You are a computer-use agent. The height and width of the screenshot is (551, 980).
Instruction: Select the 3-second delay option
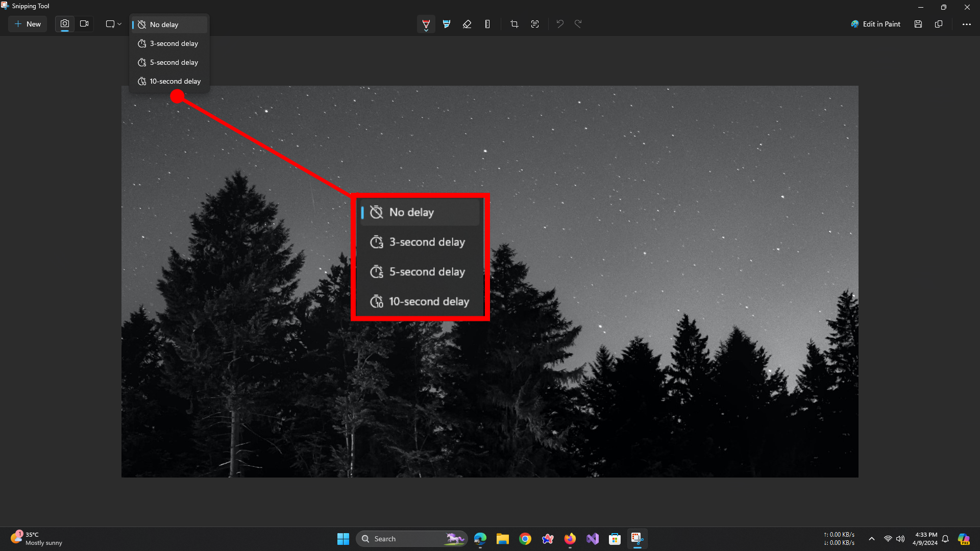click(169, 43)
